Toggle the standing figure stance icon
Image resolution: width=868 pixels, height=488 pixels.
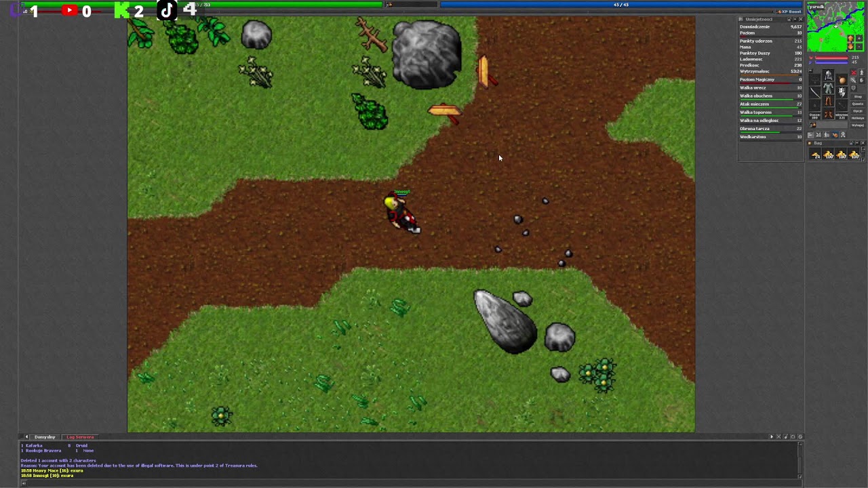(862, 73)
